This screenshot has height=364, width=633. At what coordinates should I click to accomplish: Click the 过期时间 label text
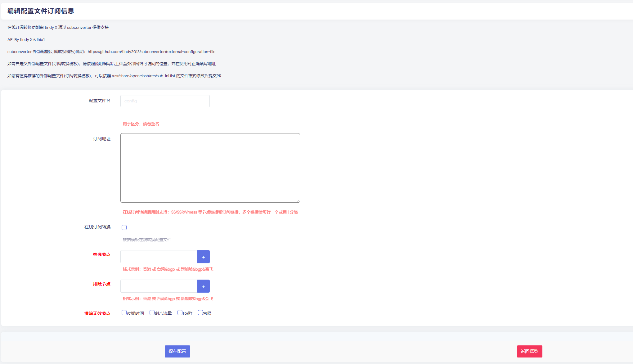(135, 313)
